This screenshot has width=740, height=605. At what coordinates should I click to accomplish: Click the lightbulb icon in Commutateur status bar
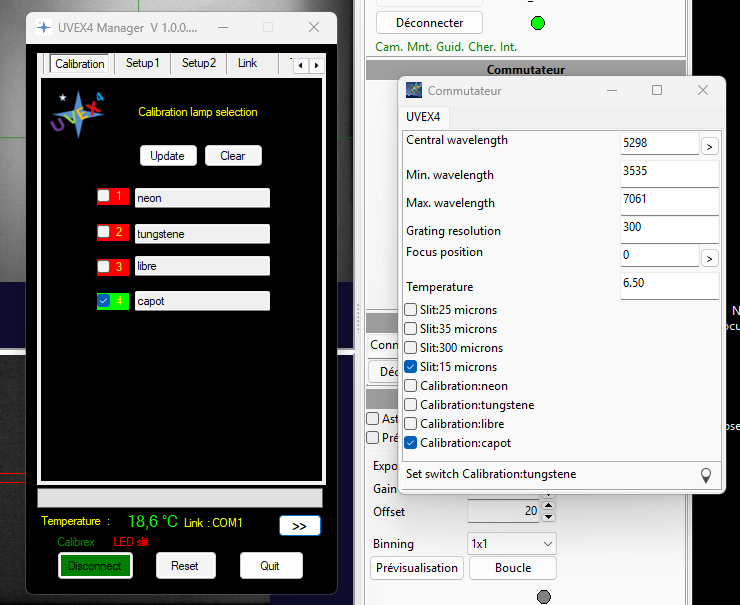[x=706, y=475]
